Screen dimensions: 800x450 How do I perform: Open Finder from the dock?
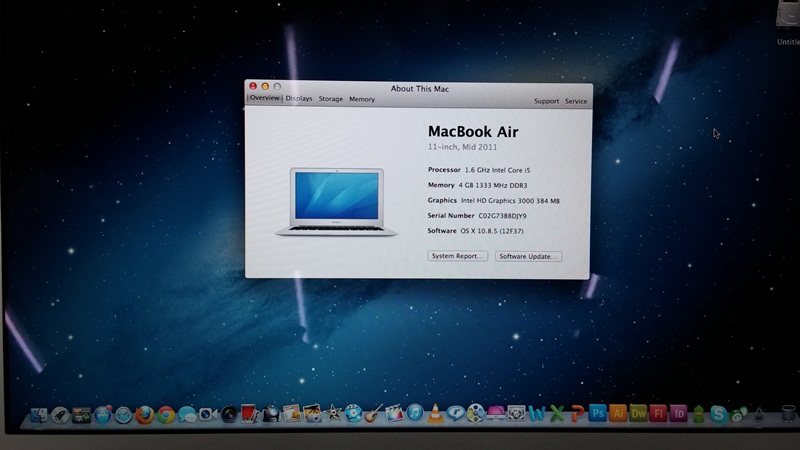click(x=39, y=415)
